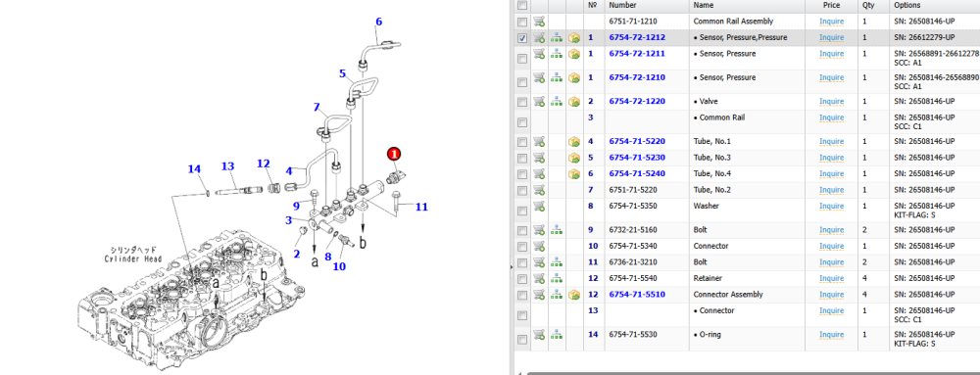
Task: Add Tube No.2 6751-71-5220 to cart
Action: [x=539, y=190]
